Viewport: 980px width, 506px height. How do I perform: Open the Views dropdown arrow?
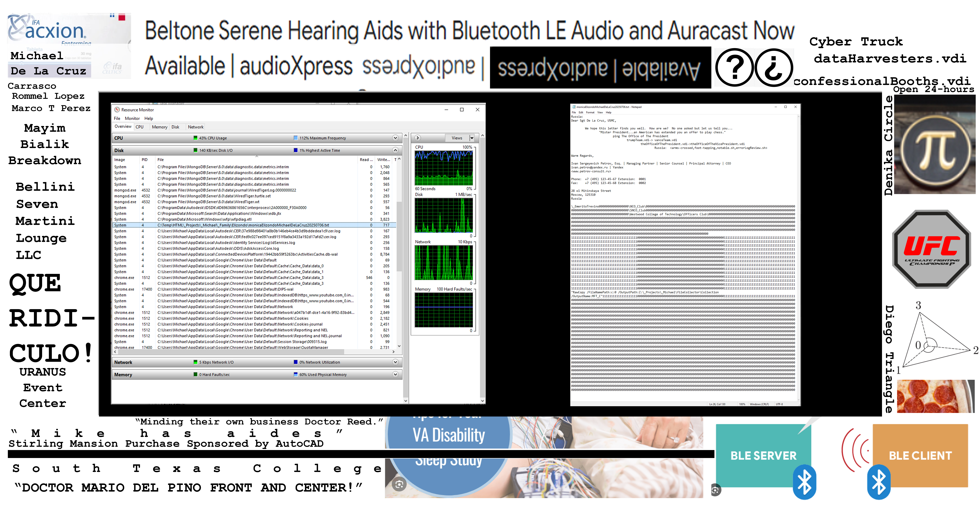click(x=472, y=138)
